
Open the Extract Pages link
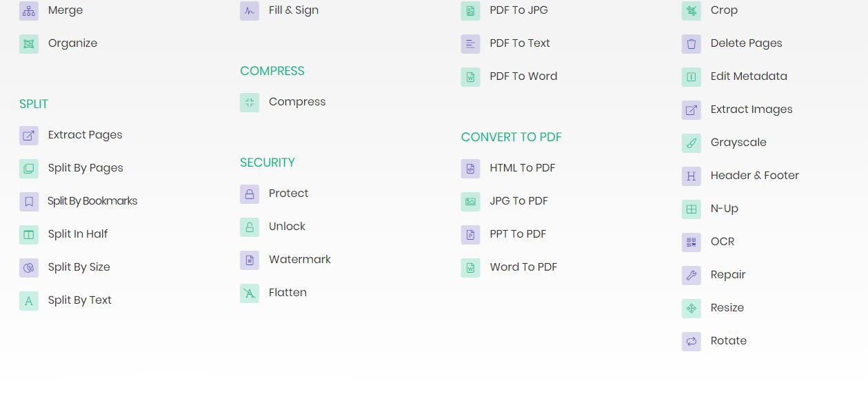(x=85, y=135)
